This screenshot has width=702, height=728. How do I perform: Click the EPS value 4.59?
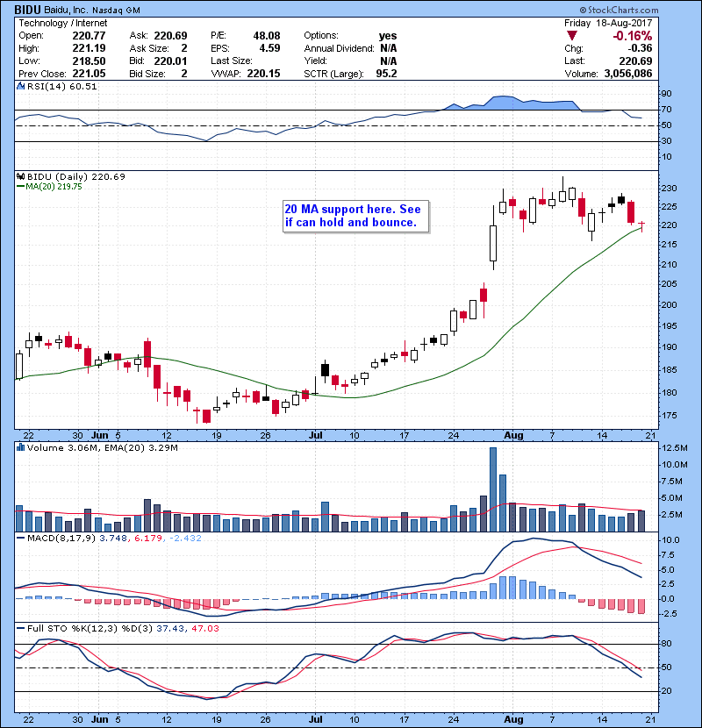point(269,48)
